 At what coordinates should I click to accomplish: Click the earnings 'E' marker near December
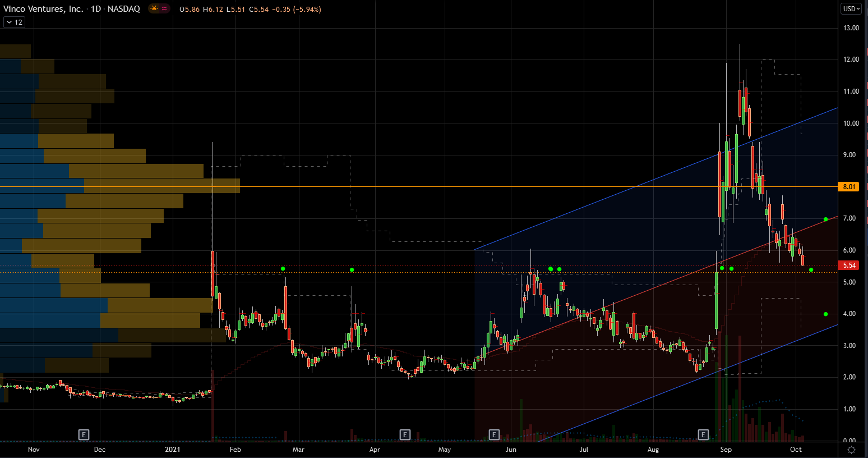click(x=84, y=434)
